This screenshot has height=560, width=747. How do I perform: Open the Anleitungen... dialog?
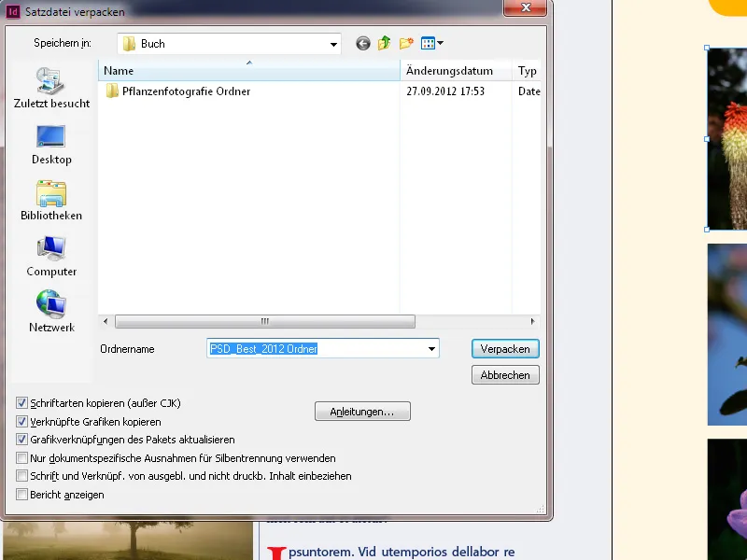362,412
